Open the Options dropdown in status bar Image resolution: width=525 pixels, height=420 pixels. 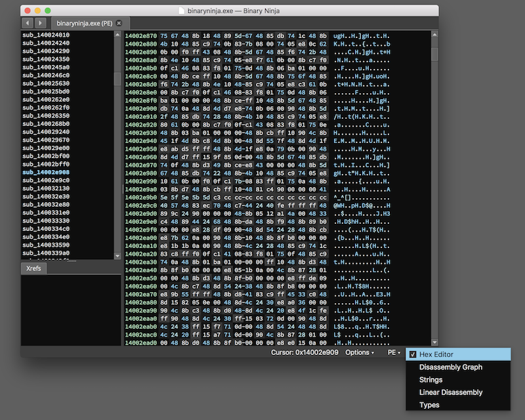[360, 352]
